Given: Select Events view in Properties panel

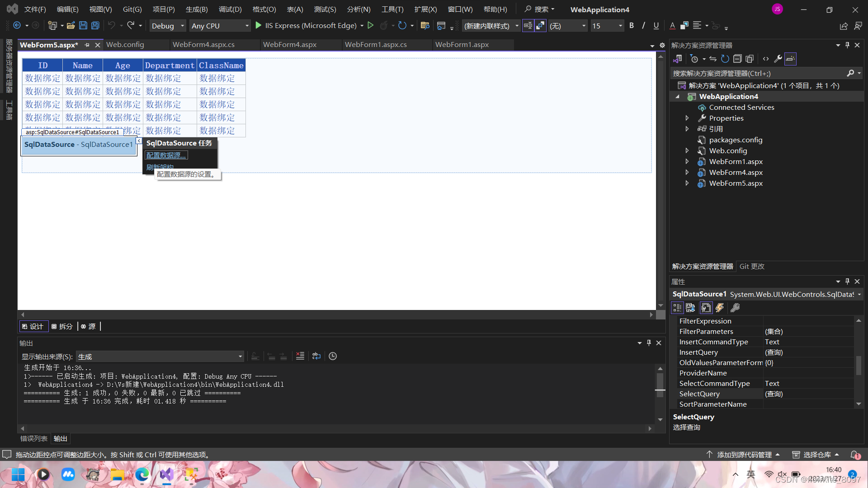Looking at the screenshot, I should click(x=719, y=308).
